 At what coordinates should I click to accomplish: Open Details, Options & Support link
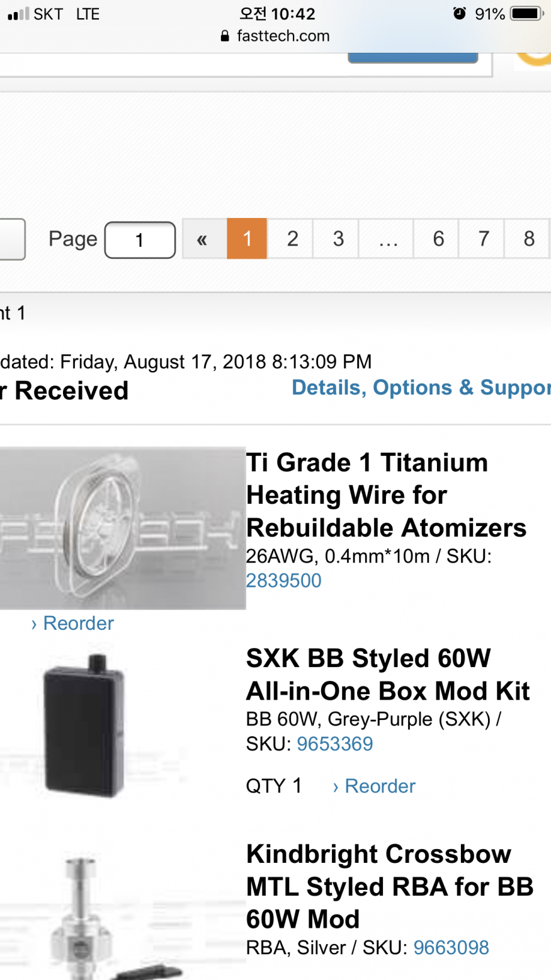point(421,387)
